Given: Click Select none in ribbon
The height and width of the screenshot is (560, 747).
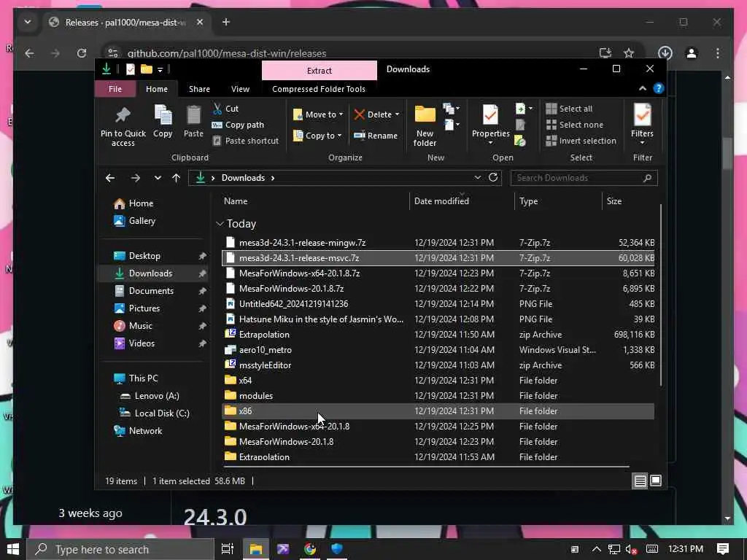Looking at the screenshot, I should click(x=575, y=125).
